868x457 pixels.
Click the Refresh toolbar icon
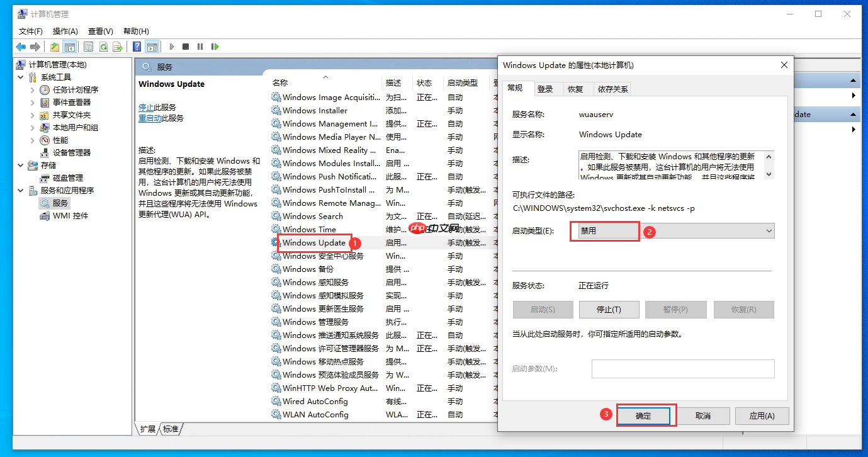point(103,47)
